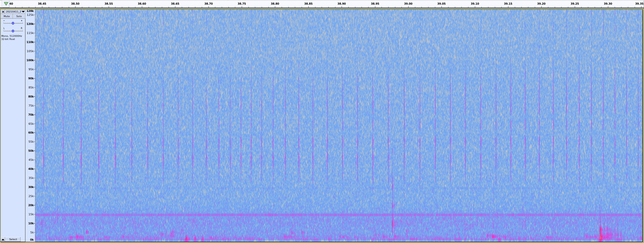Click the 39.00 mark on the timeline ruler
Viewport: 644px width, 243px height.
408,4
